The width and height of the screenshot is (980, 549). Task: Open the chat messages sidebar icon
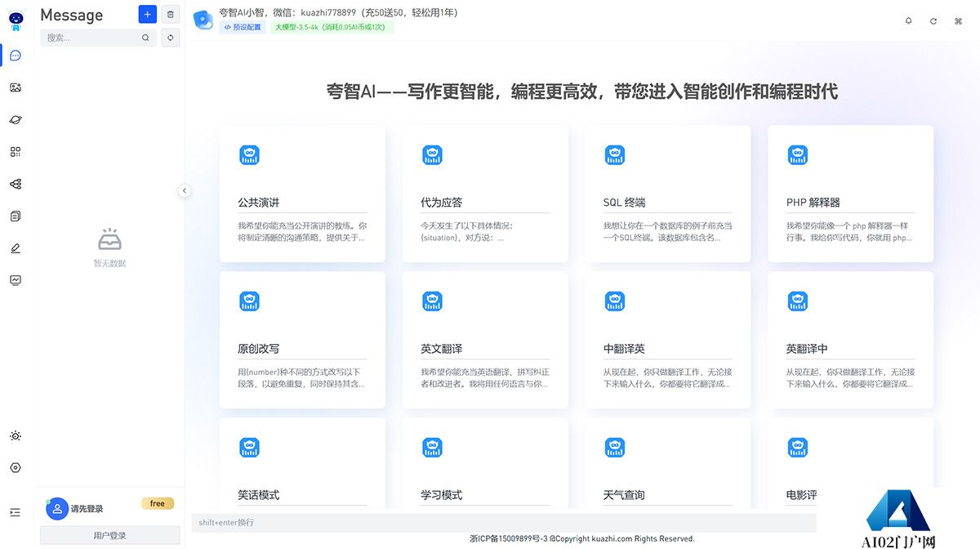coord(16,56)
